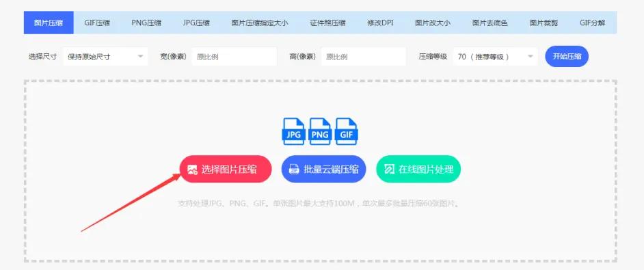Expand the 压缩等级 70 dropdown
644x270 pixels.
[x=496, y=57]
